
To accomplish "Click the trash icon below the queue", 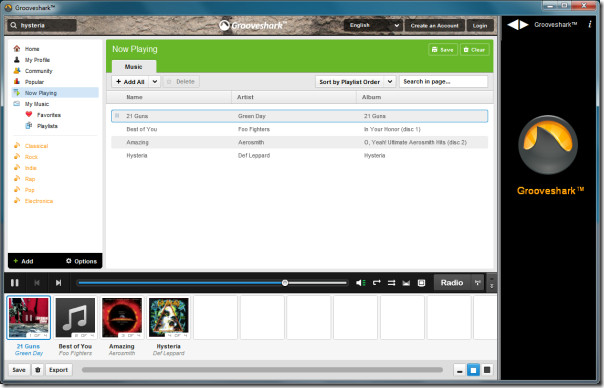I will click(x=38, y=370).
